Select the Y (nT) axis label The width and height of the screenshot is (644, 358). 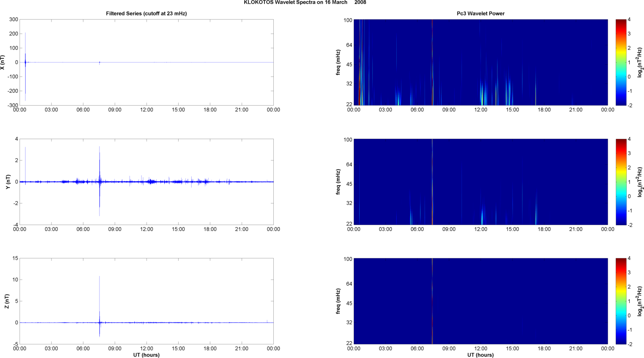[x=7, y=182]
